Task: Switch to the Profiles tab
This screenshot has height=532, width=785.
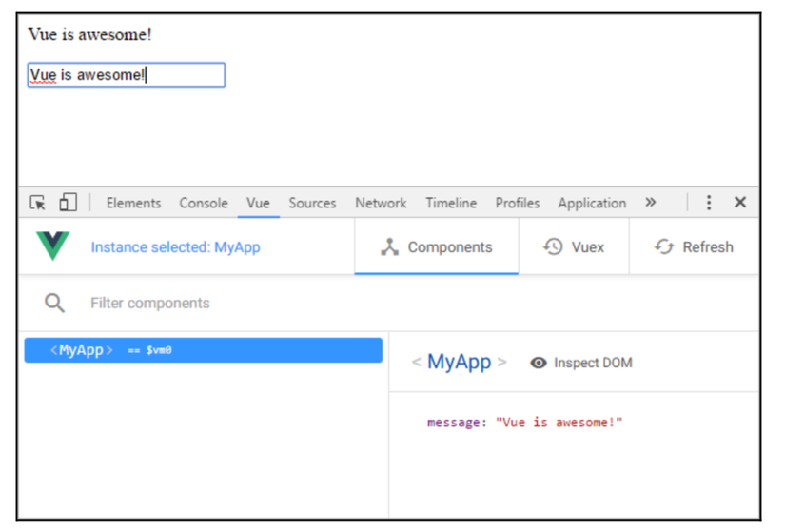Action: tap(517, 203)
